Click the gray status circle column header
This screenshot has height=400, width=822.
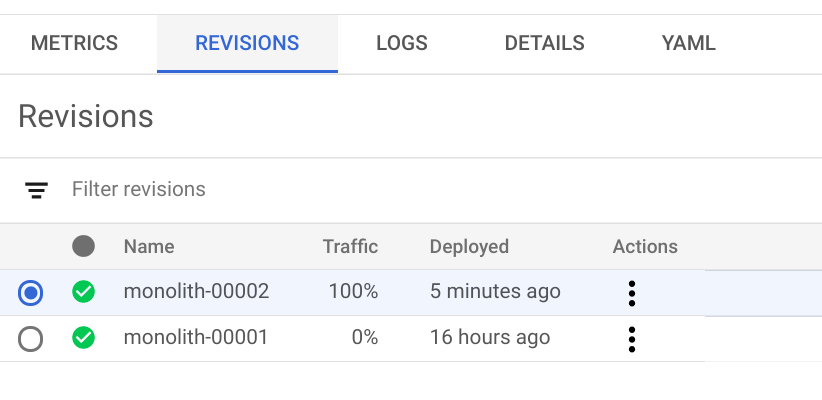(x=84, y=246)
